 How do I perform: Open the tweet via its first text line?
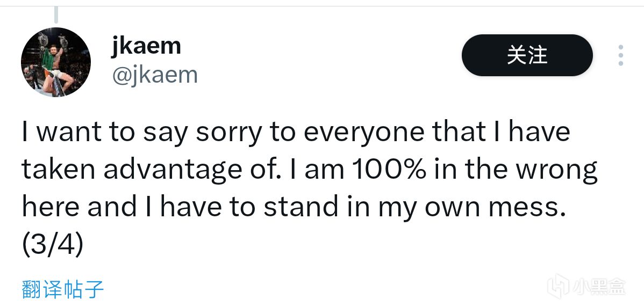(296, 133)
